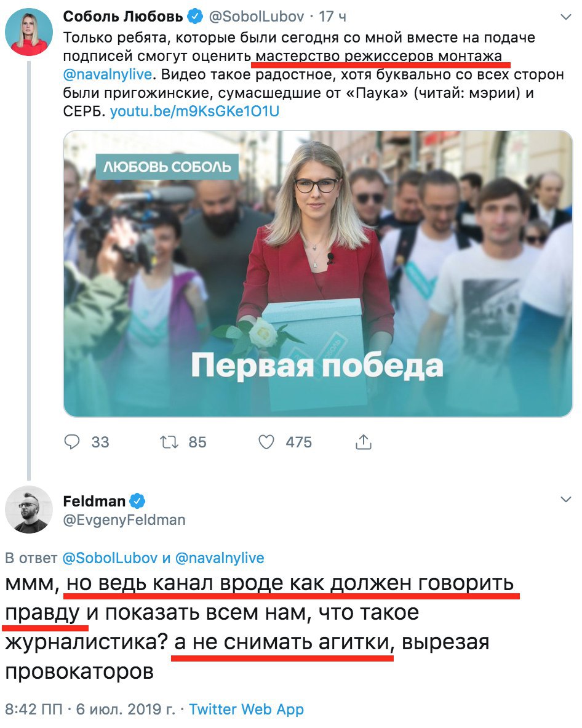Click the Соболь Любовь display name
Image resolution: width=582 pixels, height=728 pixels.
123,17
